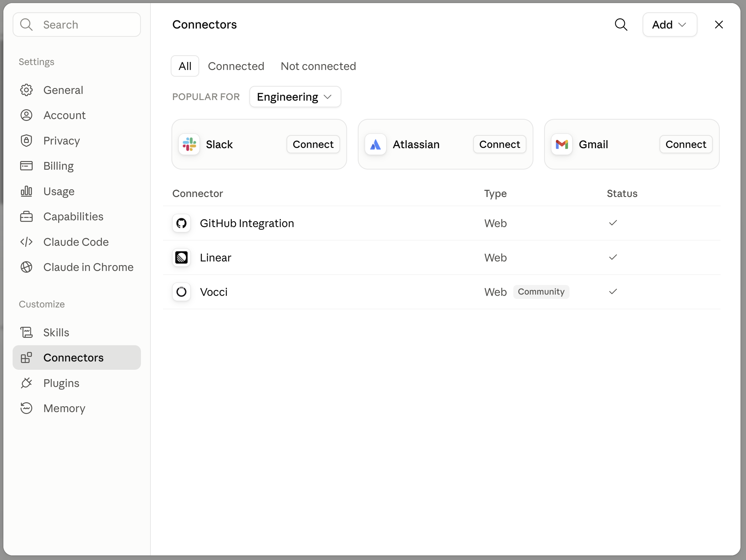Connect the Atlassian connector

point(499,144)
